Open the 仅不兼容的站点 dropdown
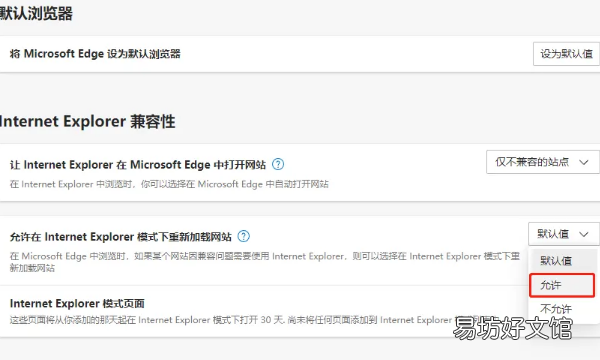 (x=543, y=162)
